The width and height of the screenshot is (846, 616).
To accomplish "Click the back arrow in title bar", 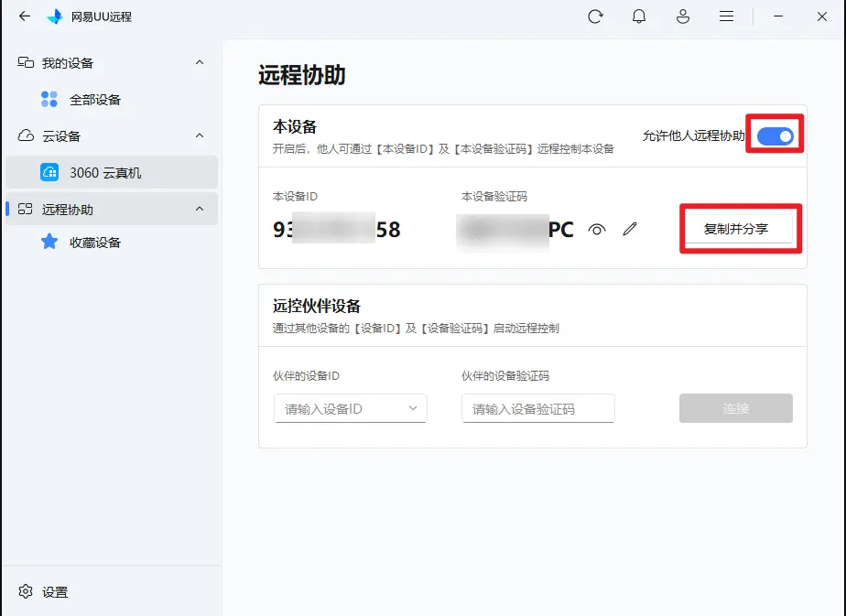I will click(x=25, y=16).
